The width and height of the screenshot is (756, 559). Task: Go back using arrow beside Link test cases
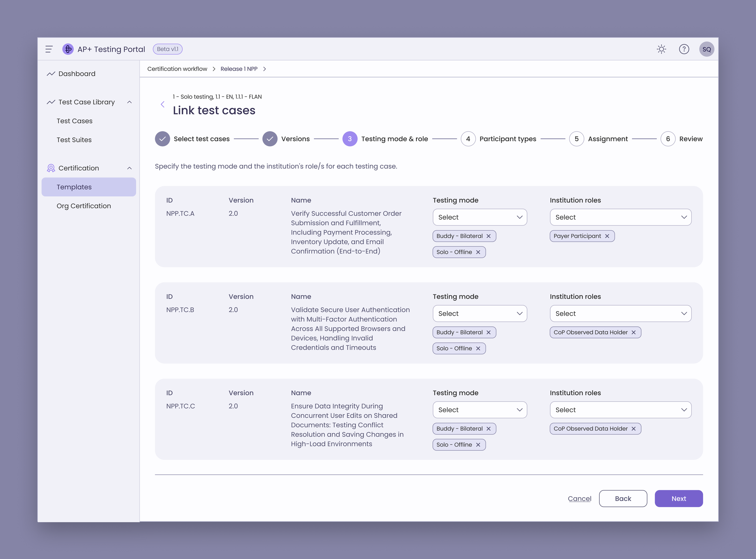pos(162,104)
